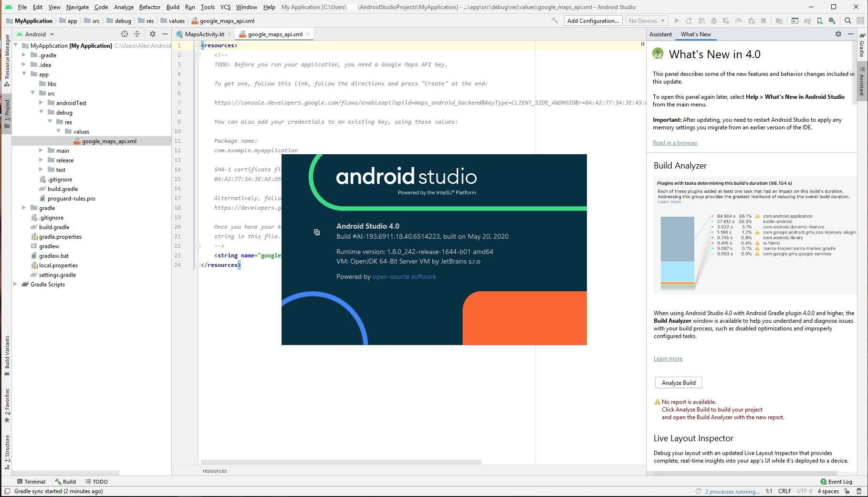Click Add Configuration... button

(x=593, y=21)
